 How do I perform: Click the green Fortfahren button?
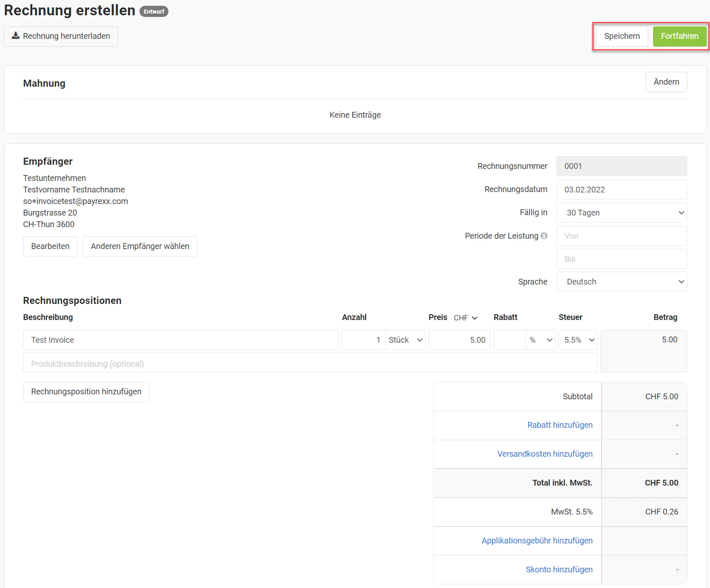(x=679, y=36)
